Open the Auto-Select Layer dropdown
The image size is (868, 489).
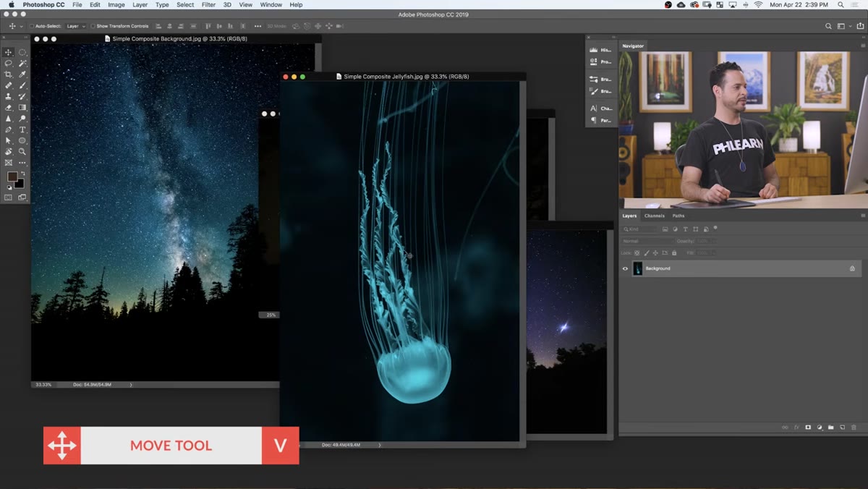(76, 26)
